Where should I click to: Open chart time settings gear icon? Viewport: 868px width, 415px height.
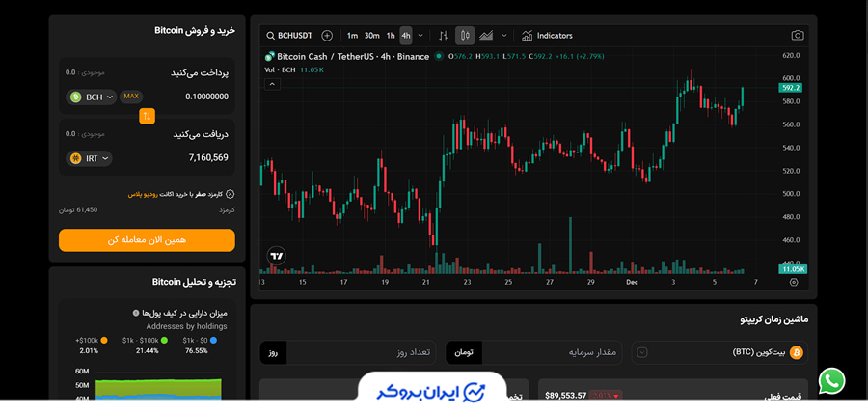794,282
